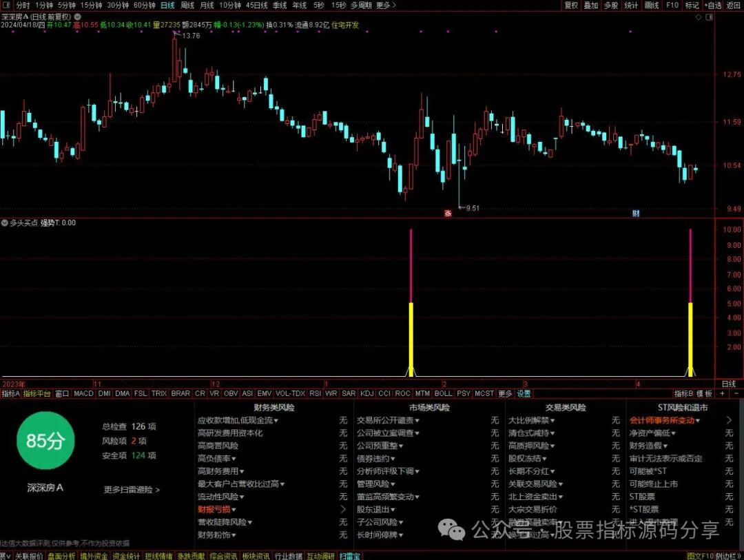
Task: Click the panel layout icon before 分时
Action: click(x=8, y=6)
